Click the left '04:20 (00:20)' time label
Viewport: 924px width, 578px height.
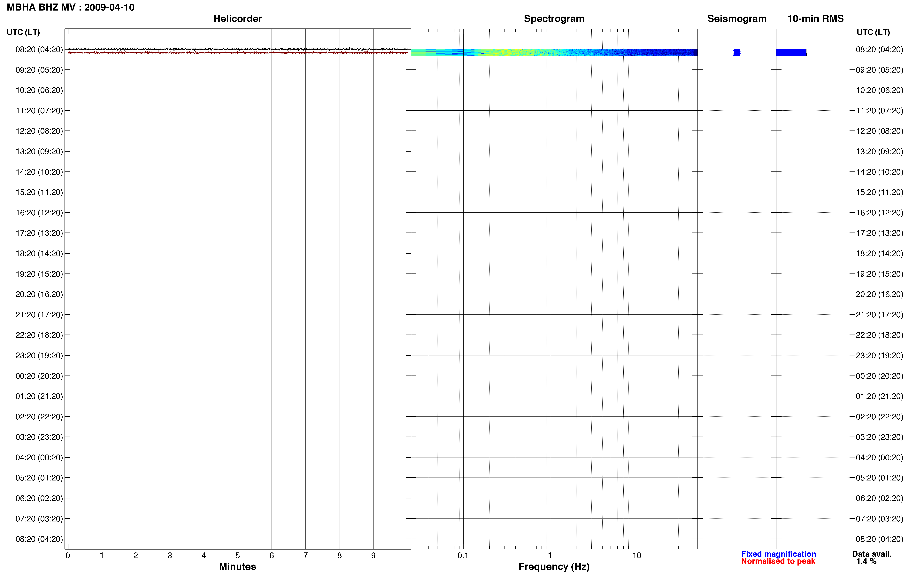tap(39, 458)
